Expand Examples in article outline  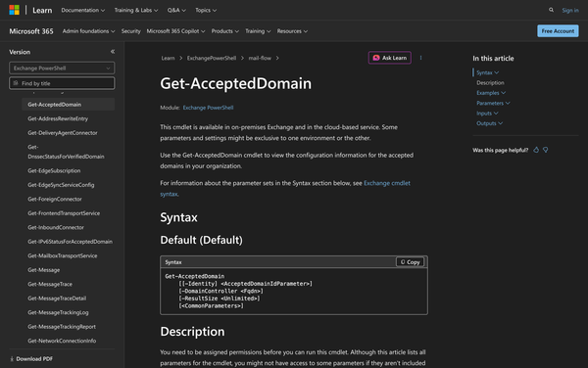pyautogui.click(x=491, y=93)
